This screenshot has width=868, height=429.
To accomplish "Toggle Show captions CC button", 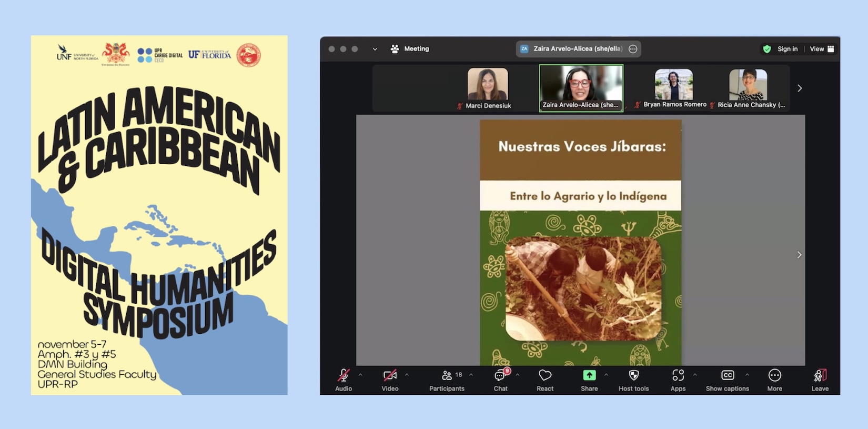I will 728,375.
